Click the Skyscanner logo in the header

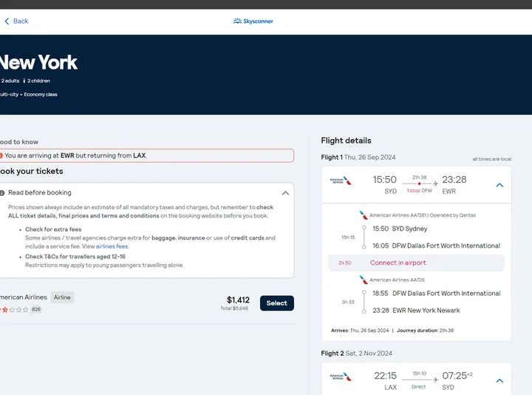(253, 21)
